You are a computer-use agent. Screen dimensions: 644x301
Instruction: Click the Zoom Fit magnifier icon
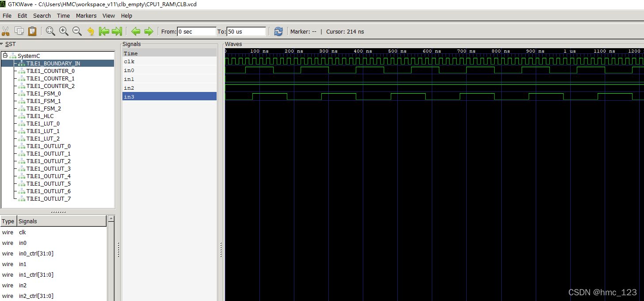pos(50,31)
